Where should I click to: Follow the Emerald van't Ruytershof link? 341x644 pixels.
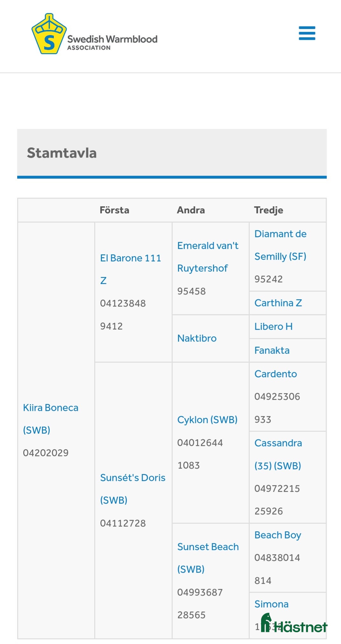tap(208, 246)
